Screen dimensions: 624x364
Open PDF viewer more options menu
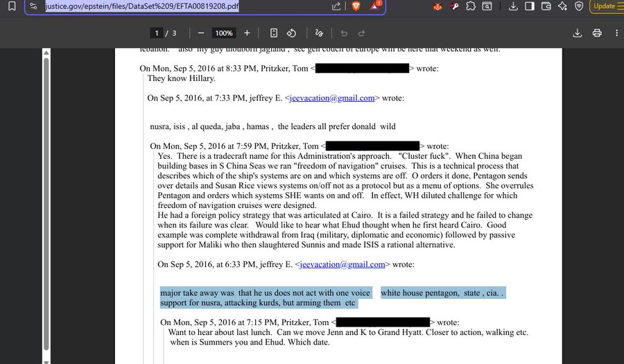click(614, 33)
